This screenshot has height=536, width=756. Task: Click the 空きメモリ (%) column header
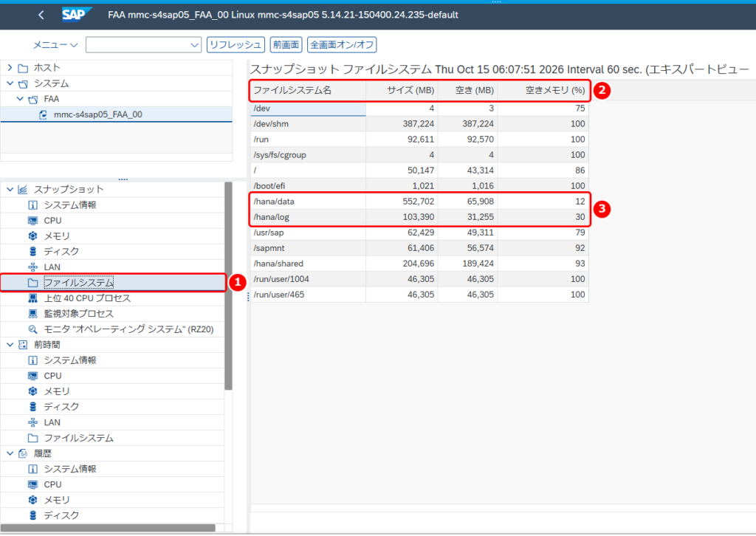pos(543,90)
